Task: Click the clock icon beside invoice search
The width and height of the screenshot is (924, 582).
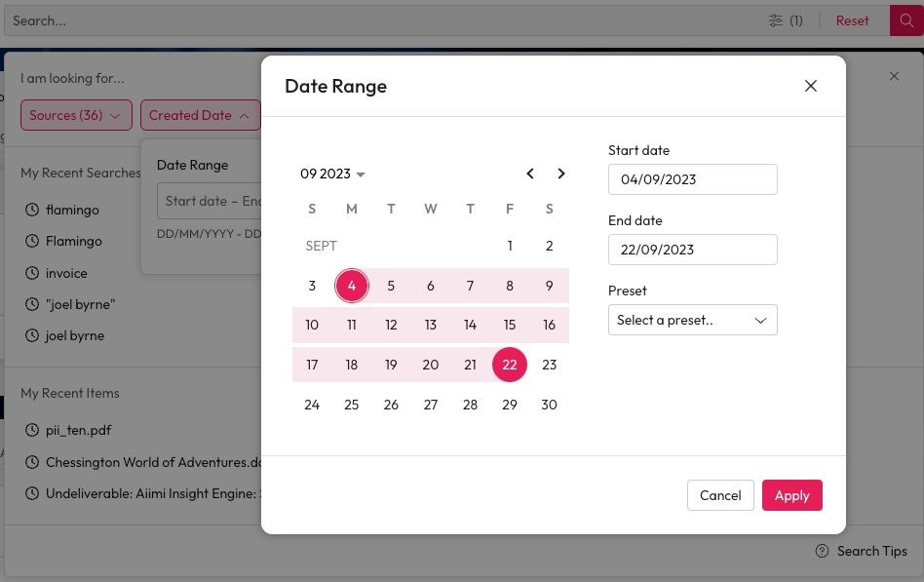Action: click(32, 274)
